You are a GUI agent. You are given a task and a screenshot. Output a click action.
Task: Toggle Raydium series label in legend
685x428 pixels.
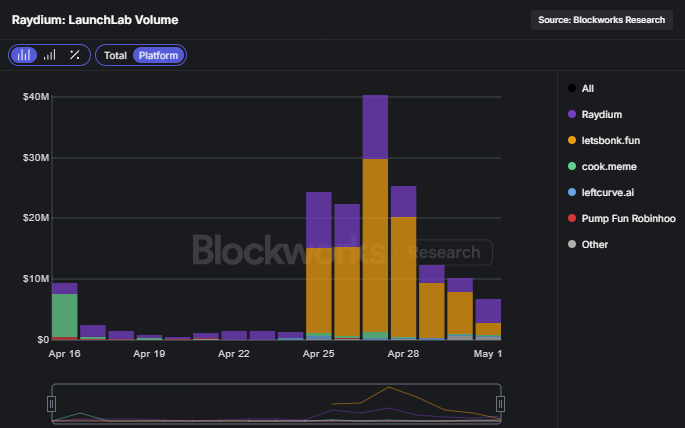[x=602, y=114]
